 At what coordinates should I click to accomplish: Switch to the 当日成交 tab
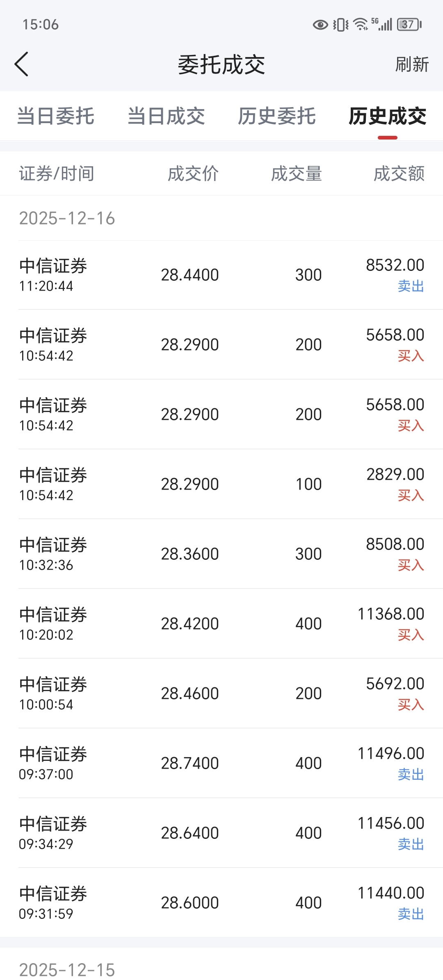click(x=166, y=116)
